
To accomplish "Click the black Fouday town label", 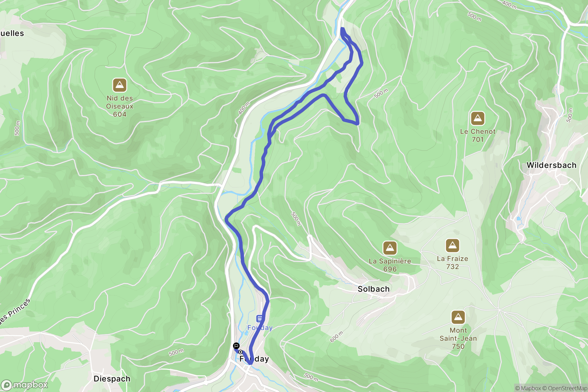I will coord(254,359).
